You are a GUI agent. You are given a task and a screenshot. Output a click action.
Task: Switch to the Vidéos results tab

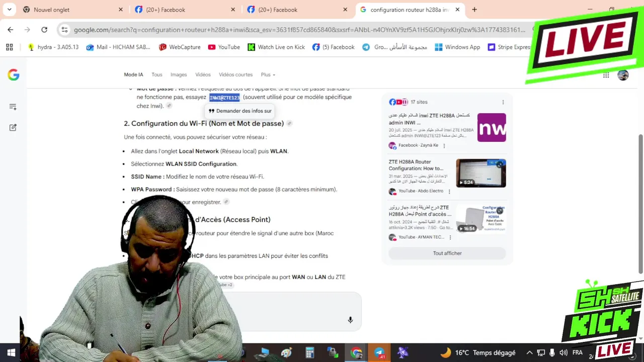coord(203,74)
